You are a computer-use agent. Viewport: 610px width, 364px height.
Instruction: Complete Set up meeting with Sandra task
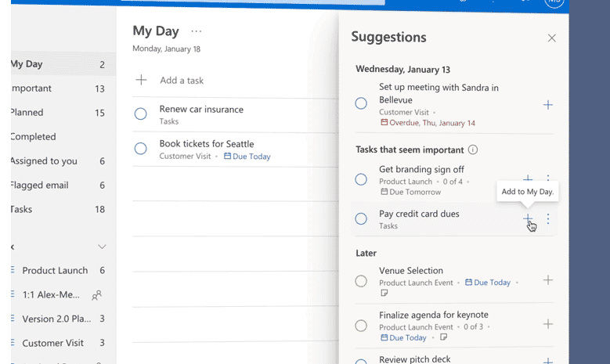pyautogui.click(x=361, y=103)
